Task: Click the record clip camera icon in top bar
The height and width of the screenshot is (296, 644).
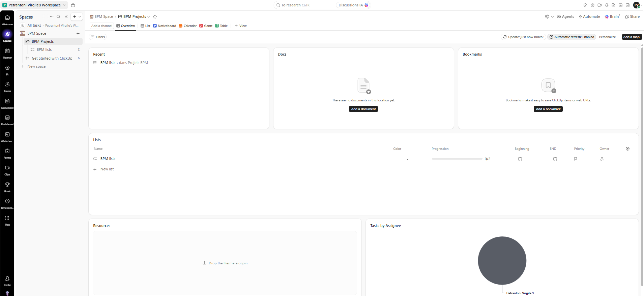Action: pyautogui.click(x=599, y=5)
